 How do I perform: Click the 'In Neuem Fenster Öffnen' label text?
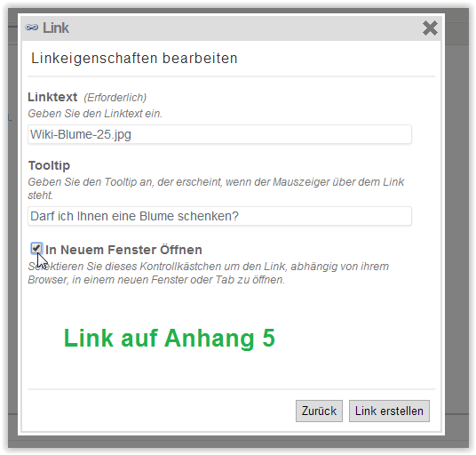[x=123, y=250]
